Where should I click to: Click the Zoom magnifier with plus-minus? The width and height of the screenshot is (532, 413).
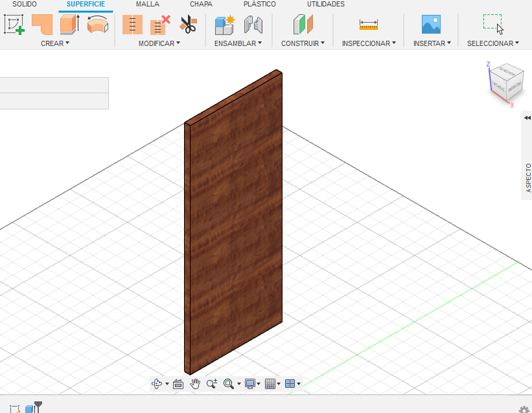click(x=212, y=384)
